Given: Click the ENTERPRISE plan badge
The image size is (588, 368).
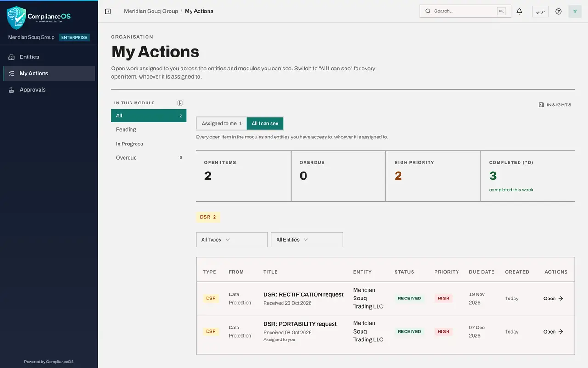Looking at the screenshot, I should click(74, 37).
